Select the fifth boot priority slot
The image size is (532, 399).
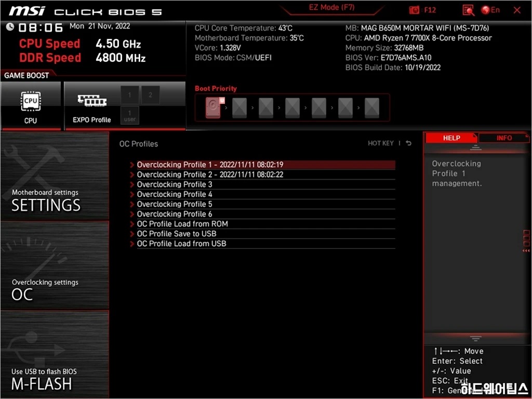point(319,108)
